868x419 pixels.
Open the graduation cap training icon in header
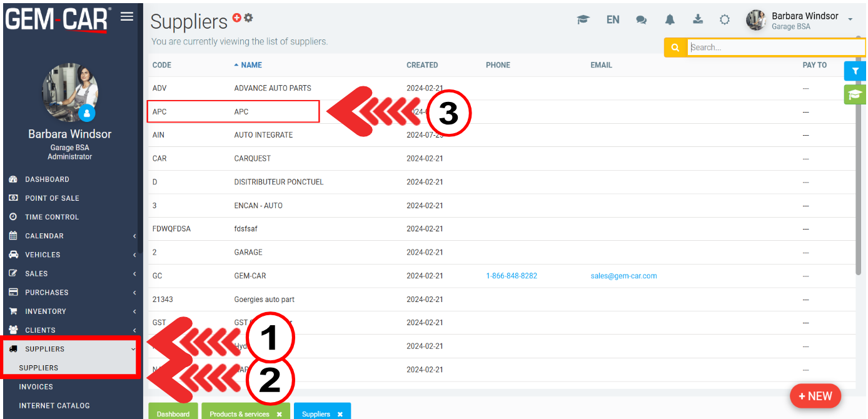click(583, 20)
